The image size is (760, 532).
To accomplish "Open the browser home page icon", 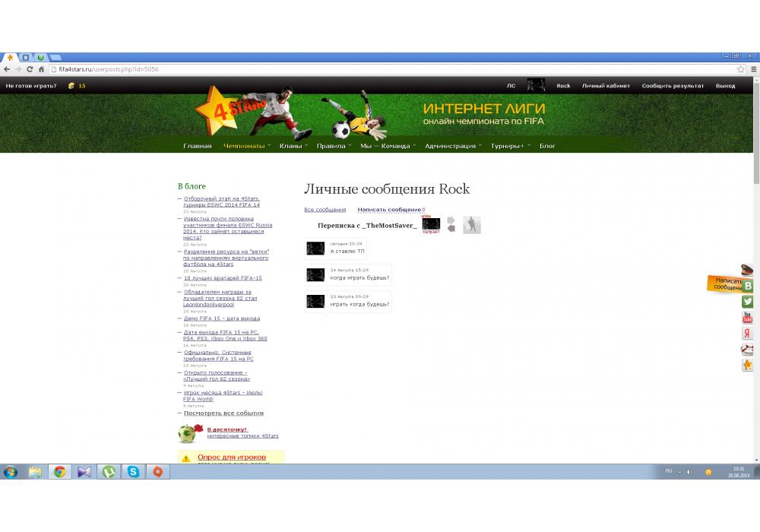I will pos(41,69).
